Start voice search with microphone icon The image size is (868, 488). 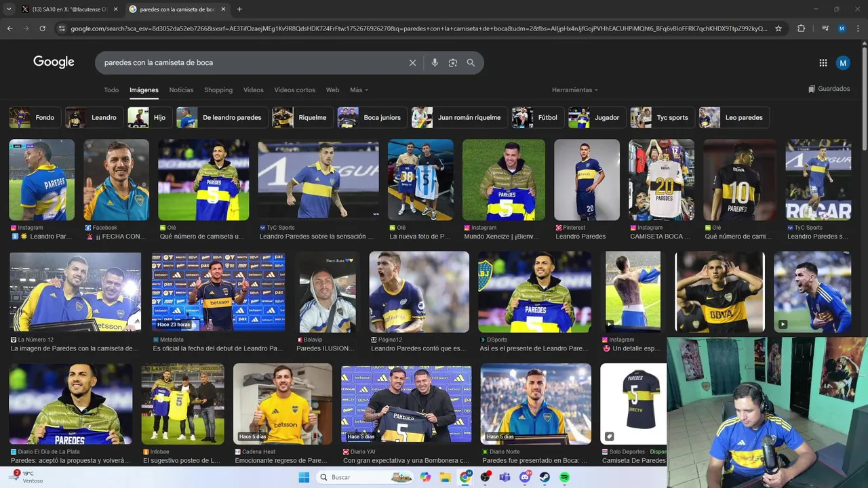(x=435, y=62)
